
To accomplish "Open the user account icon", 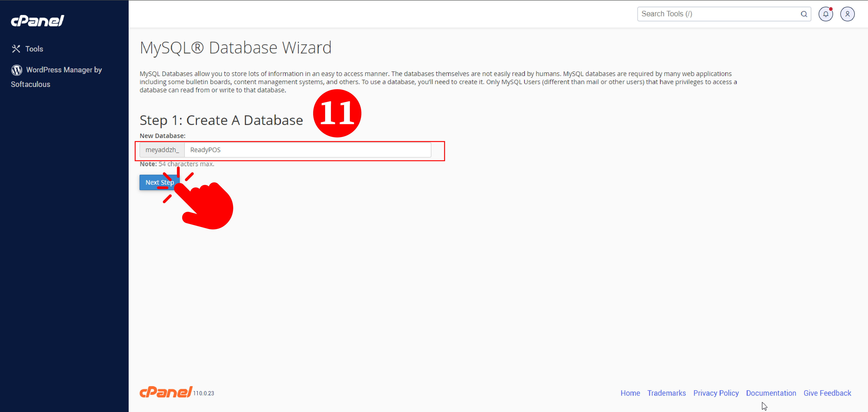I will tap(847, 14).
